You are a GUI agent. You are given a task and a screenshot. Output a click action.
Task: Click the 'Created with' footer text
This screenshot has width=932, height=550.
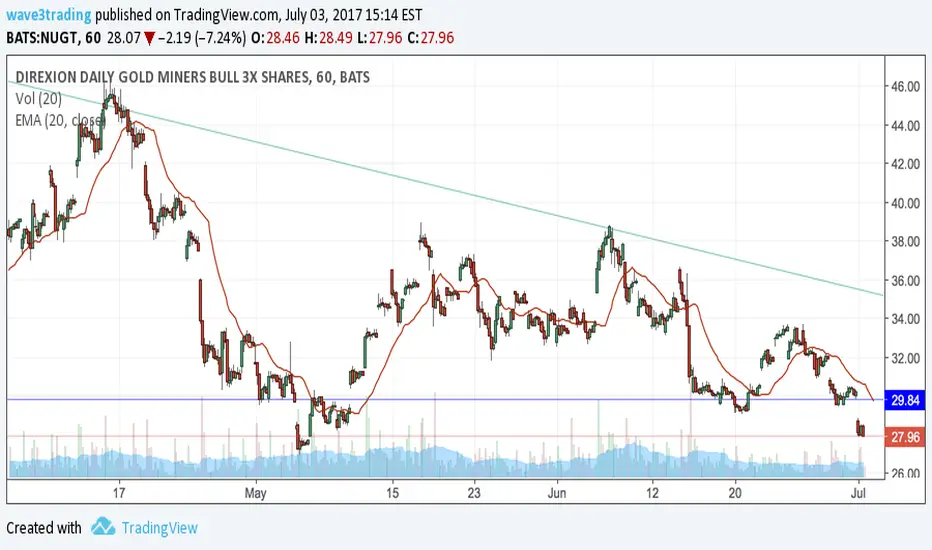coord(44,527)
